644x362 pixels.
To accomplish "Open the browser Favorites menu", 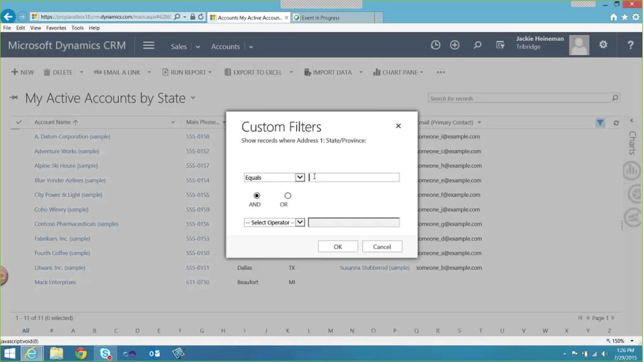I will [x=56, y=28].
